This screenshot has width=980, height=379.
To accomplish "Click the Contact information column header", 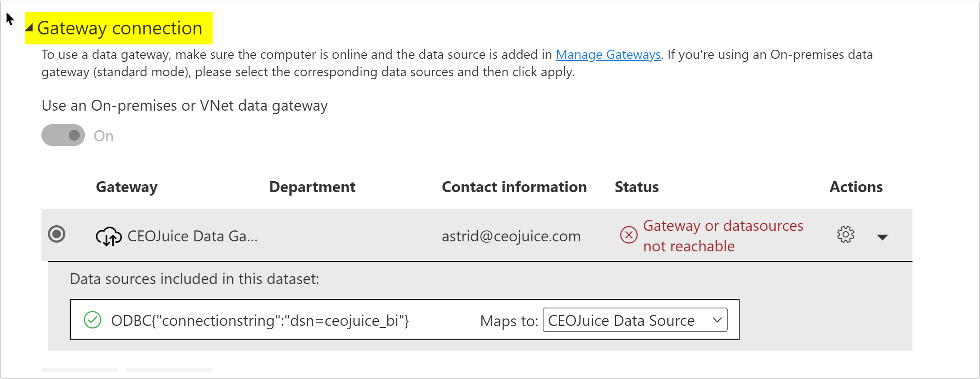I will click(514, 187).
